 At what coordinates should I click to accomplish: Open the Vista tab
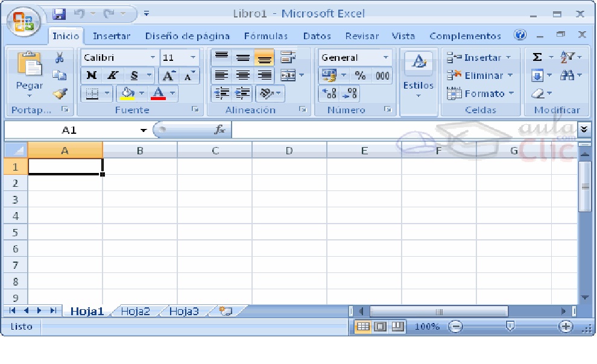pos(403,36)
